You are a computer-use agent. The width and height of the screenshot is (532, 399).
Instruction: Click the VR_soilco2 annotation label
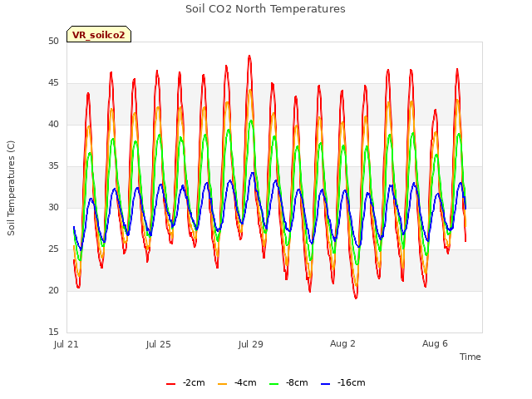(x=99, y=35)
